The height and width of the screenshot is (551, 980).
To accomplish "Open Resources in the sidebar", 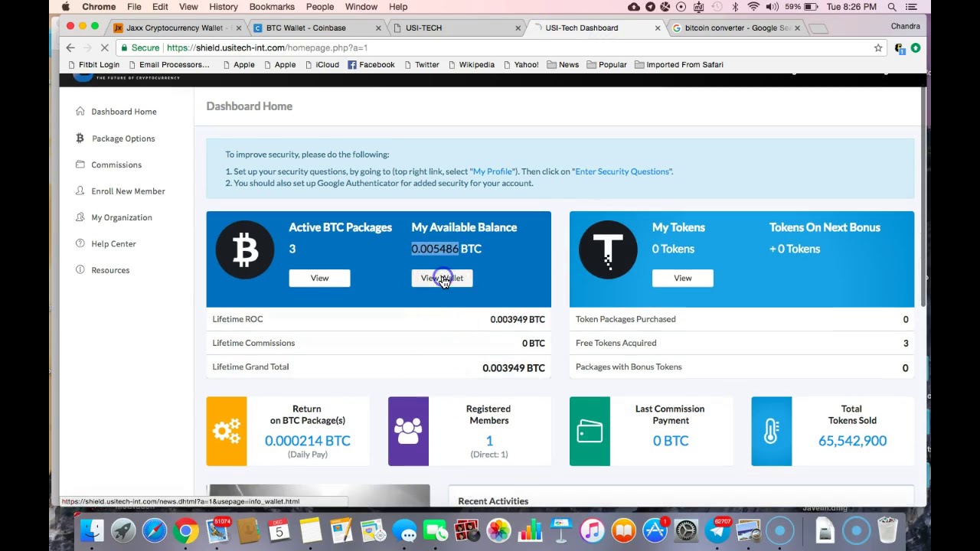I will [x=110, y=270].
